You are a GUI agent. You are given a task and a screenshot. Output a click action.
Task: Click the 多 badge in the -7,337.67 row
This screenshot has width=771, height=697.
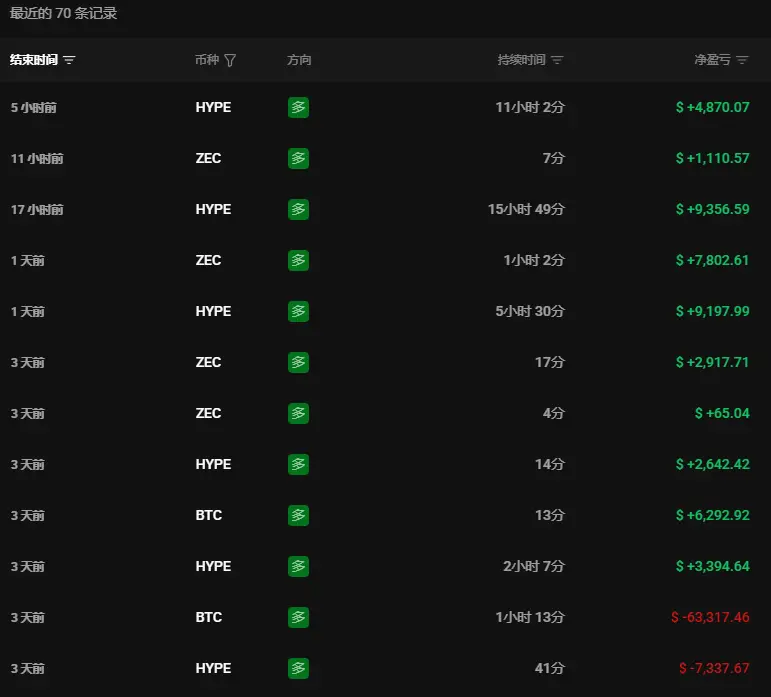coord(298,668)
